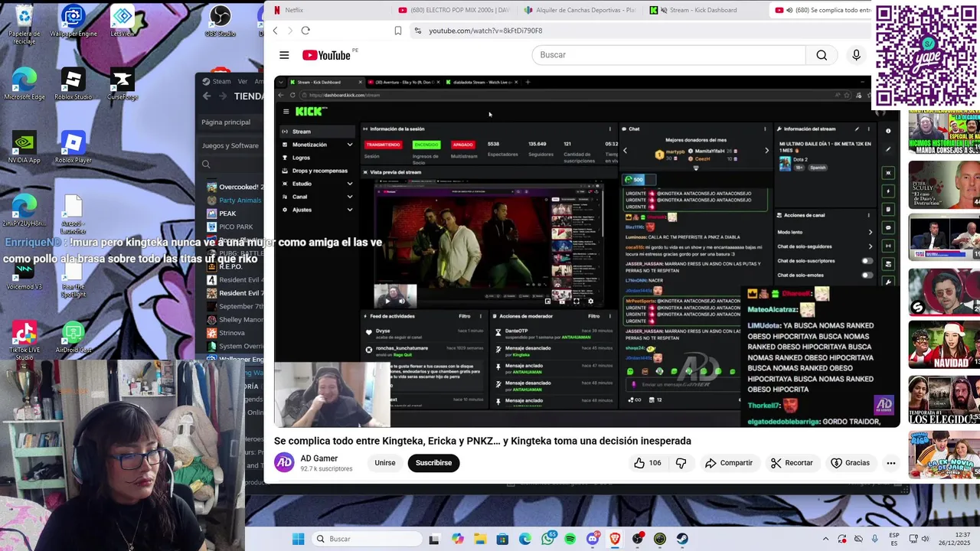Open Steam from the taskbar

tap(682, 539)
